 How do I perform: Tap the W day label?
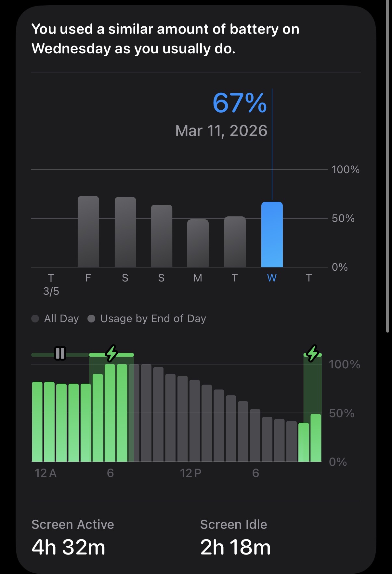[272, 278]
